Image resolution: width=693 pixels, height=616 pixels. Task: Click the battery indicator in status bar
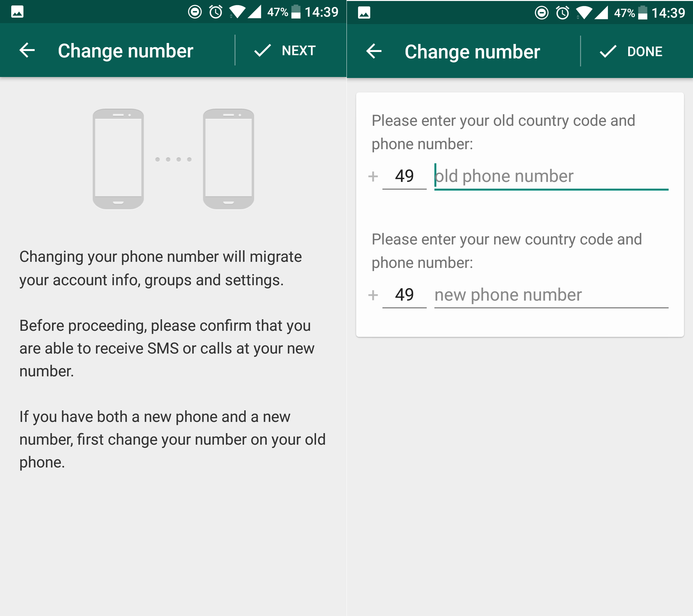click(x=297, y=12)
